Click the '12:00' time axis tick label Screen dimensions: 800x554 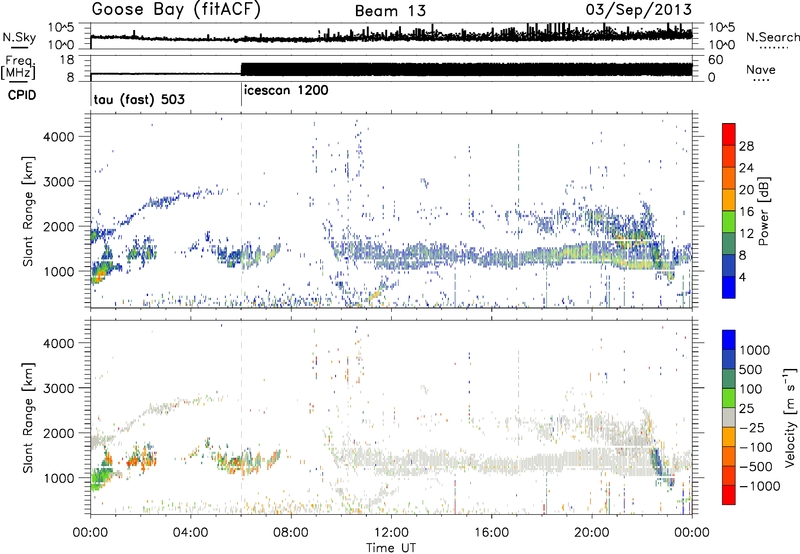[x=391, y=533]
